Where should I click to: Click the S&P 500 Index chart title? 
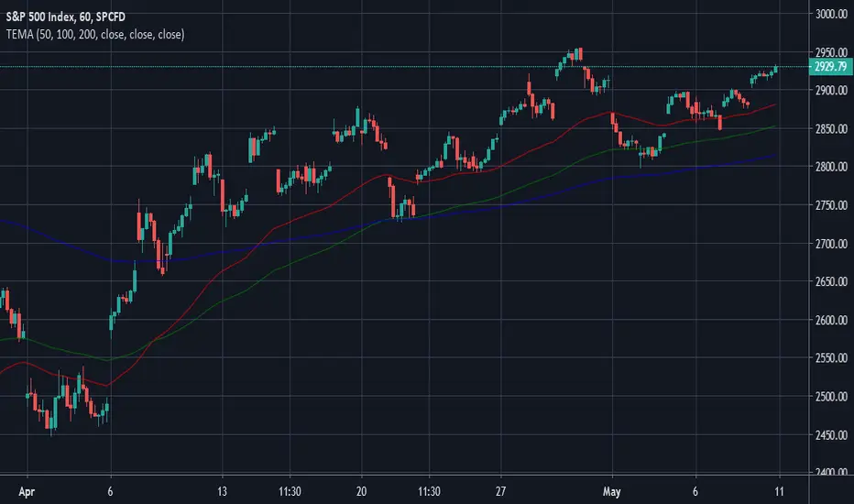(65, 16)
